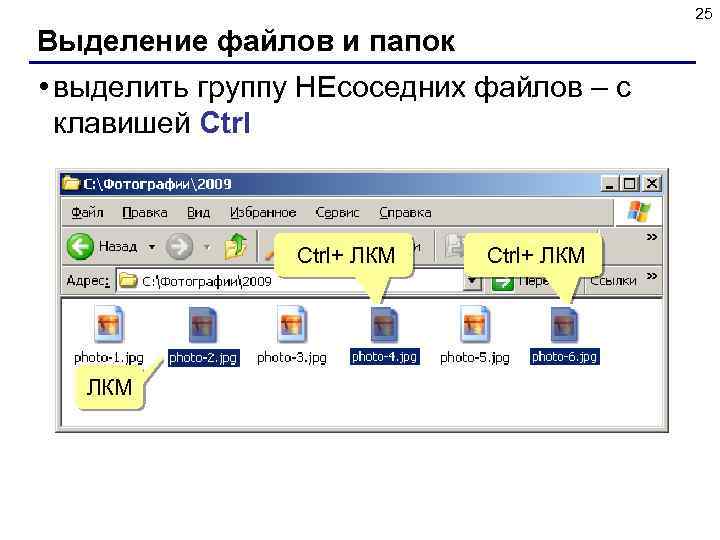Click the folder icon in the address bar

click(128, 281)
